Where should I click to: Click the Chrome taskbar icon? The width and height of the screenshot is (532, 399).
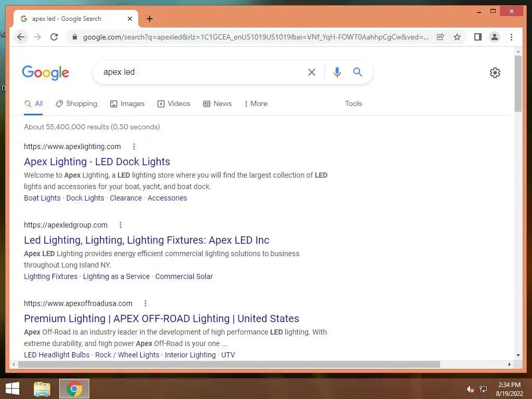point(74,389)
